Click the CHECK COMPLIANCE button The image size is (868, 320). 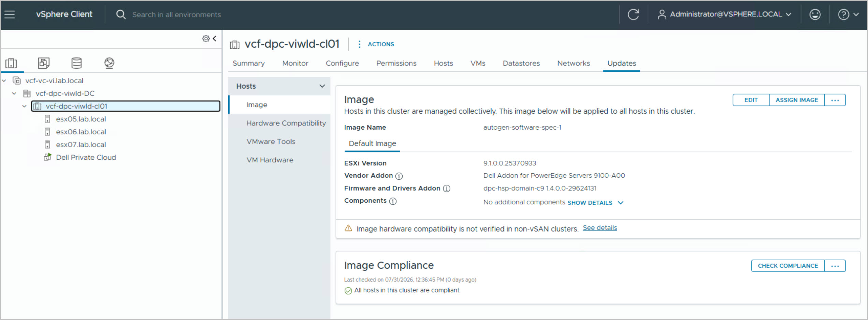[x=787, y=266]
